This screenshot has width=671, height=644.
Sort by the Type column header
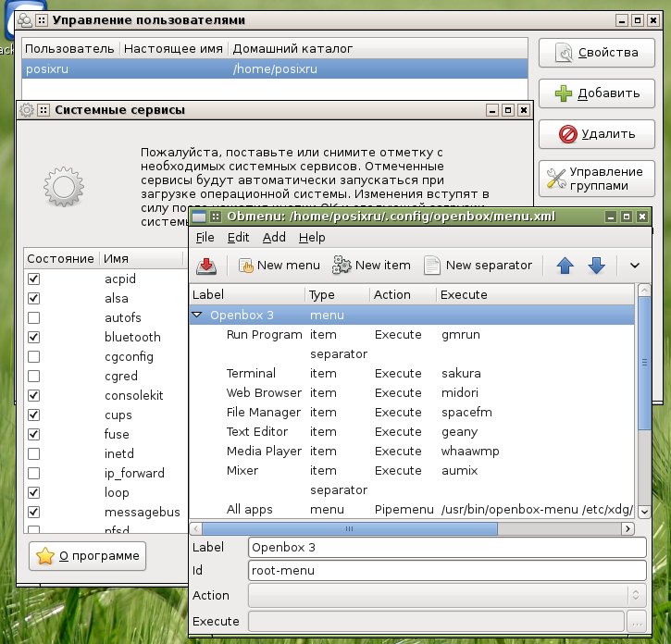click(338, 295)
